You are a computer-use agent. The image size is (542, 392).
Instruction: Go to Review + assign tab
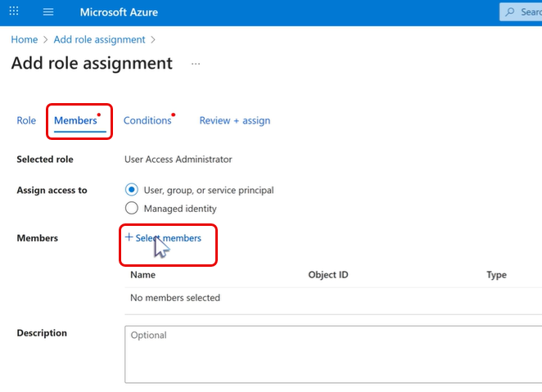(235, 120)
